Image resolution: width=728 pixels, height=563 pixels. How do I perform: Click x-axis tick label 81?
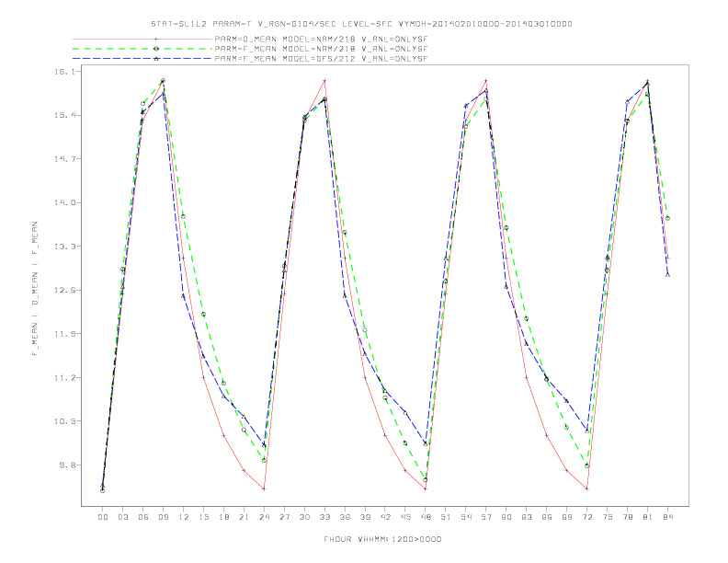click(x=648, y=517)
